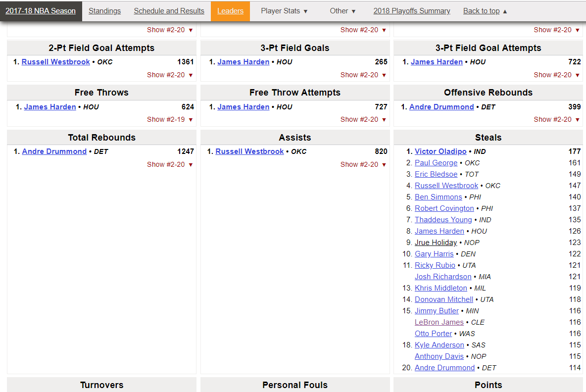The width and height of the screenshot is (586, 392).
Task: Click Back to top link
Action: (485, 11)
